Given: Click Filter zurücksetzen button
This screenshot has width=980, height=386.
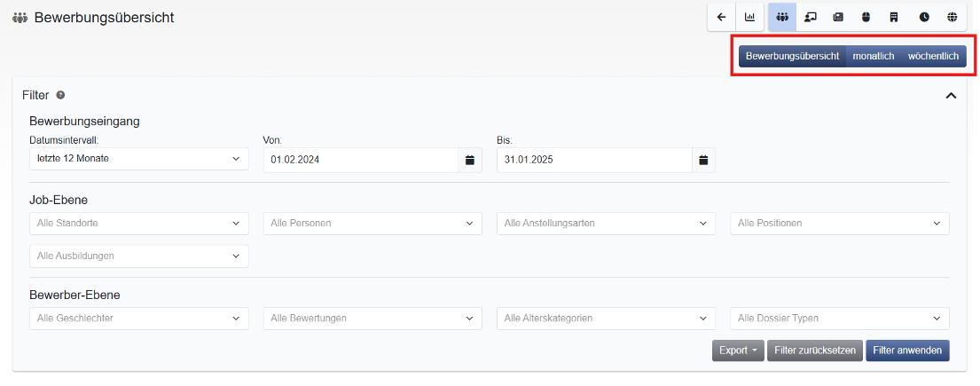Looking at the screenshot, I should (815, 351).
